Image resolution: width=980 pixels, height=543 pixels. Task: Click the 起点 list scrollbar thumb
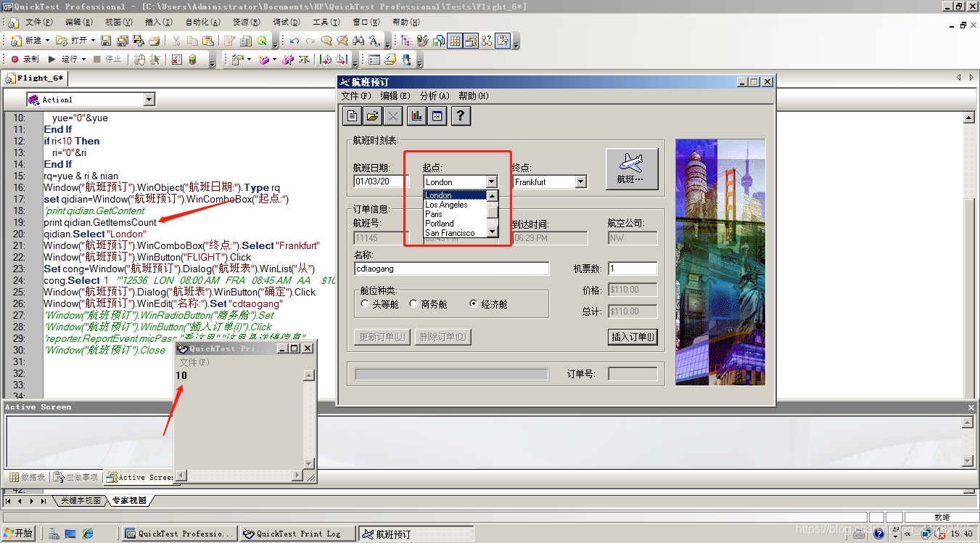[x=492, y=211]
